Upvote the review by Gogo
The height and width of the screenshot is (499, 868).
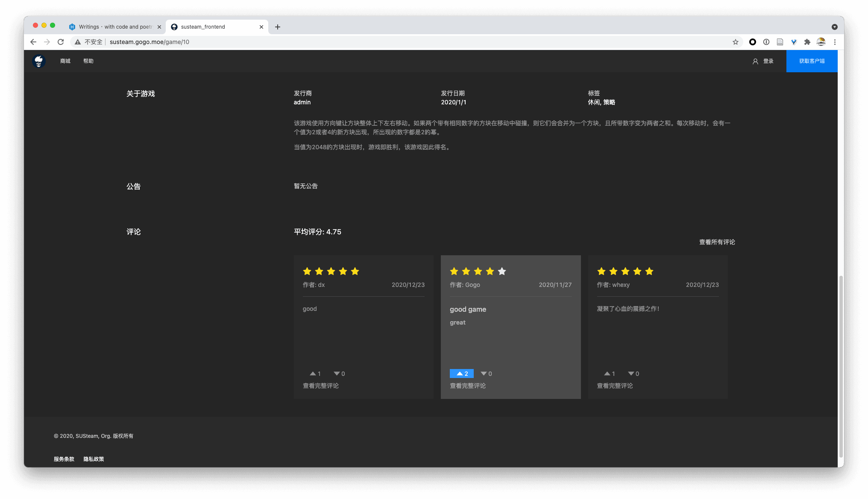[x=461, y=374]
